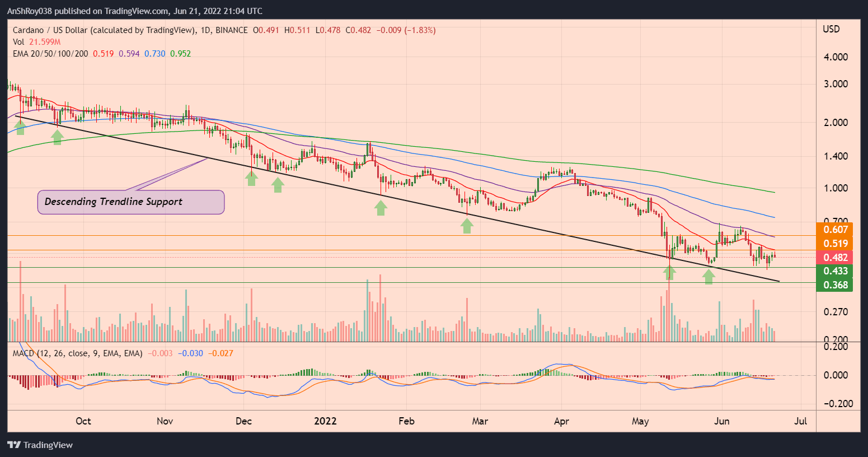Open the AnShRoy038 profile link
This screenshot has height=457, width=868.
(30, 11)
